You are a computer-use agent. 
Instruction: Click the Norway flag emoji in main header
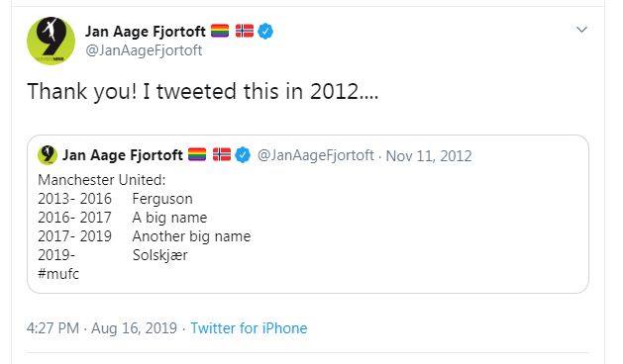tap(245, 31)
